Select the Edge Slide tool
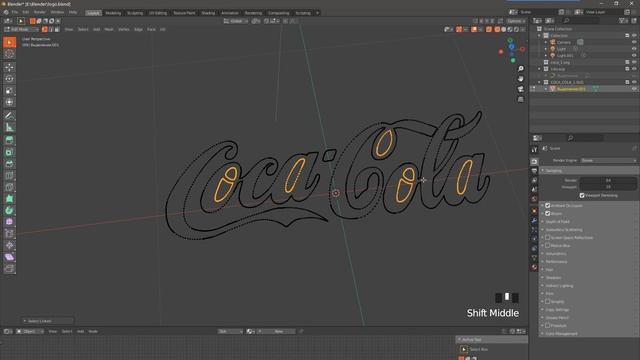 point(9,234)
